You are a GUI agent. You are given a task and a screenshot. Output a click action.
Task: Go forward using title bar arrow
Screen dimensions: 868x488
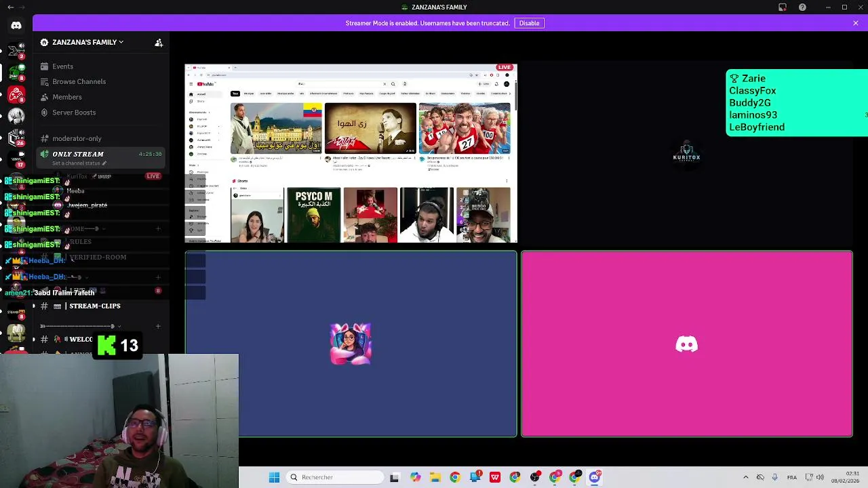tap(22, 7)
